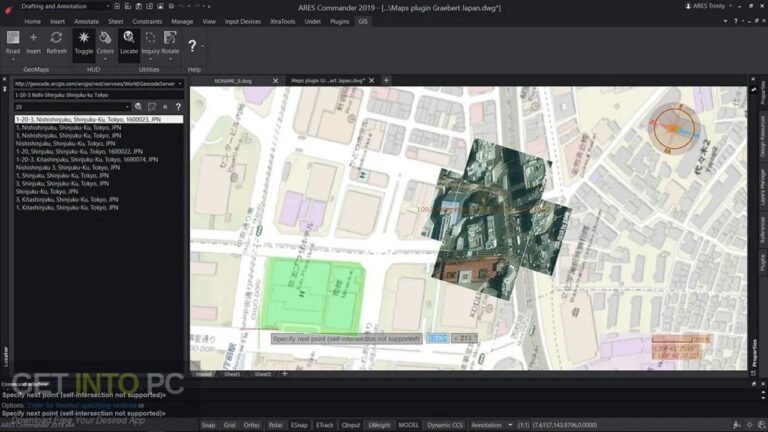Click the dynamic input distance field on map
The image size is (768, 432).
(437, 338)
